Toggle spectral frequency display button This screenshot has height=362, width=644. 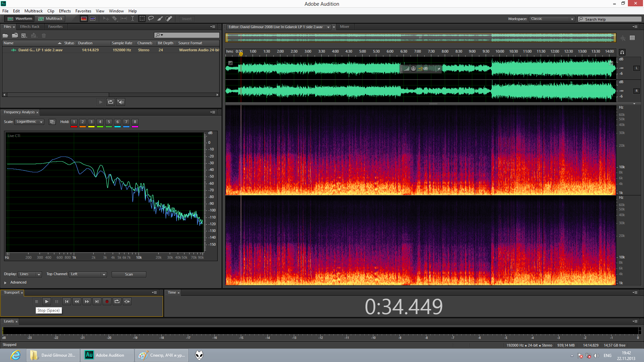84,19
